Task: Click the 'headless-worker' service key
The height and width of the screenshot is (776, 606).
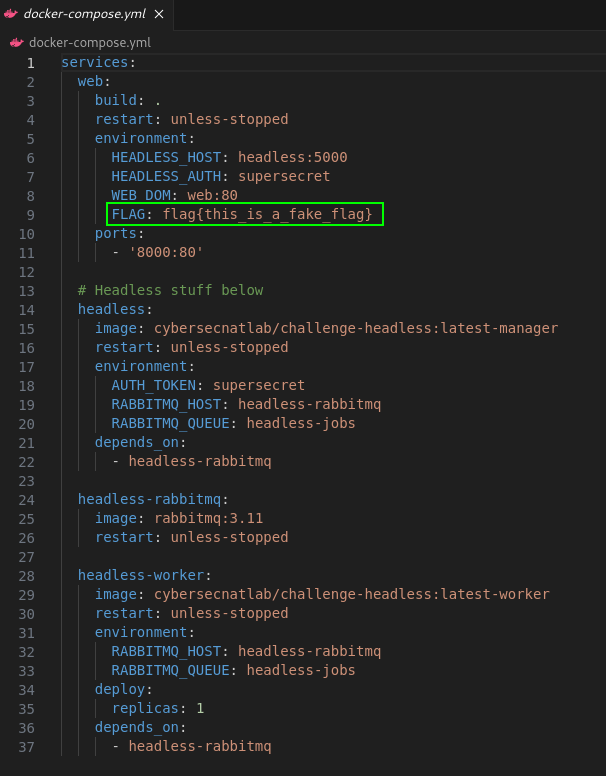Action: tap(141, 575)
